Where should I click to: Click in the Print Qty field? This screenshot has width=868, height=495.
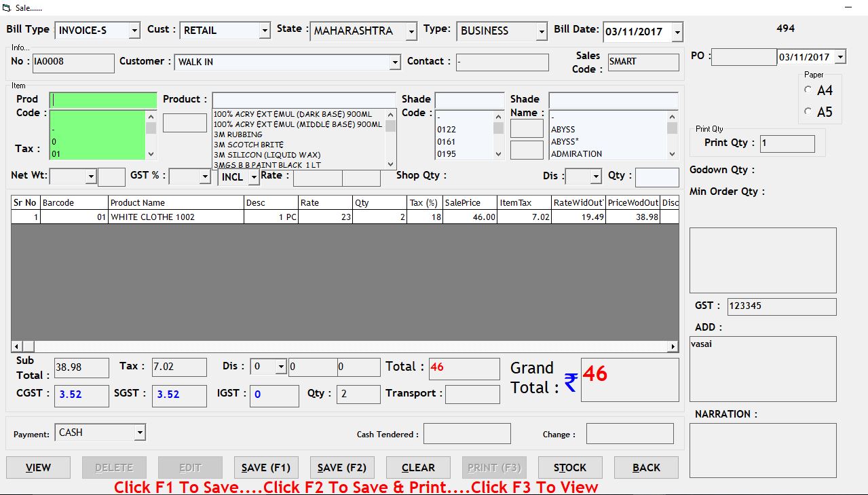[x=787, y=143]
